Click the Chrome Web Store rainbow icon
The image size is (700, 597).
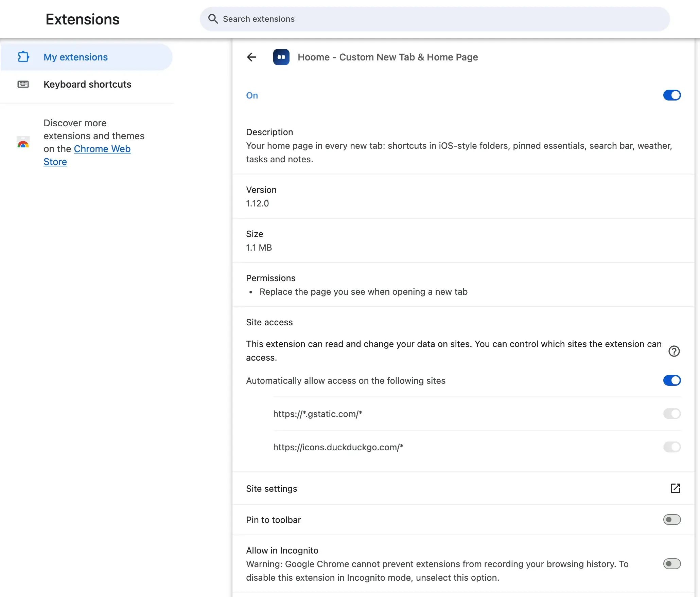tap(23, 142)
